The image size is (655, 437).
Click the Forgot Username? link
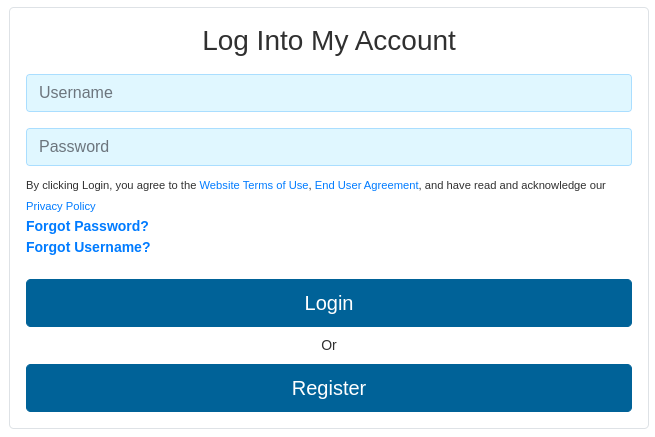(x=88, y=247)
